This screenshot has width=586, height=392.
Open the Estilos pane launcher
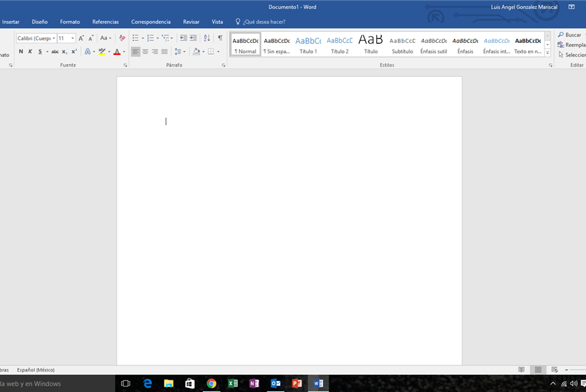(x=551, y=65)
